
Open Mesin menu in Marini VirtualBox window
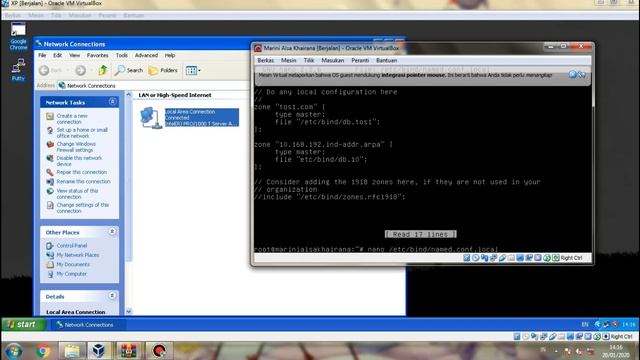pyautogui.click(x=289, y=60)
